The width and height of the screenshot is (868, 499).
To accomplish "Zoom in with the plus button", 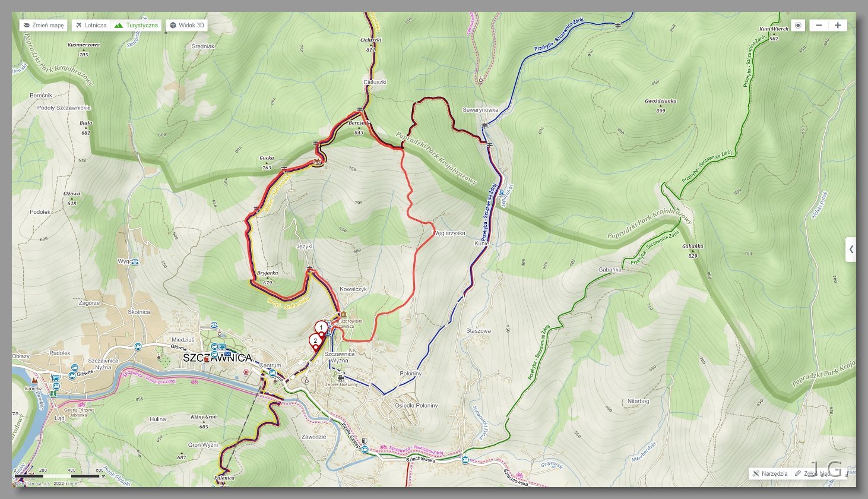I will [x=838, y=26].
